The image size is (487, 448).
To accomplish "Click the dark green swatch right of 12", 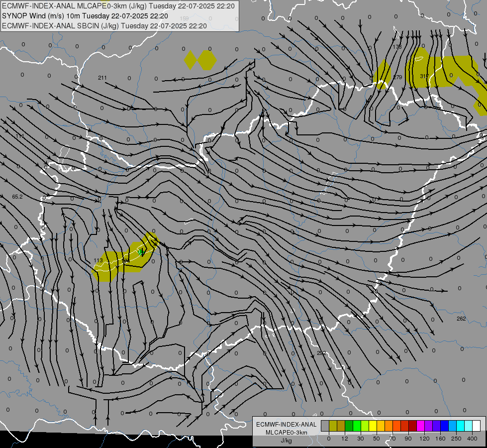I will pos(349,426).
